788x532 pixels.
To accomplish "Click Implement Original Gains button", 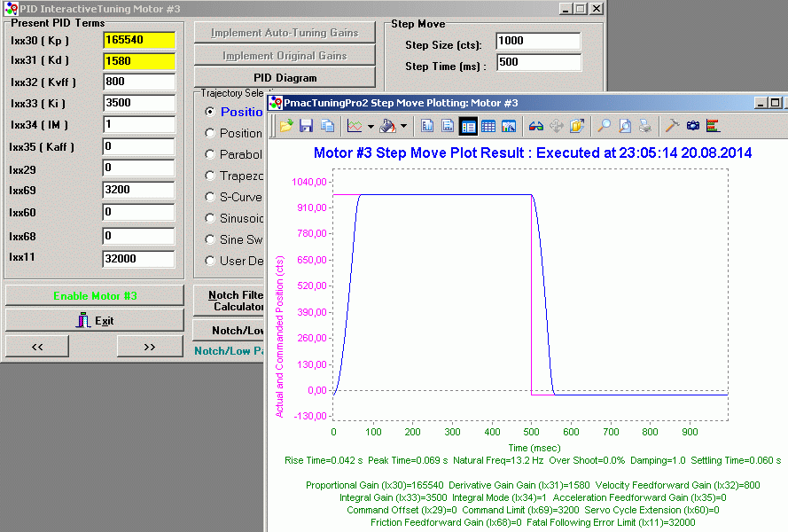I will coord(285,56).
